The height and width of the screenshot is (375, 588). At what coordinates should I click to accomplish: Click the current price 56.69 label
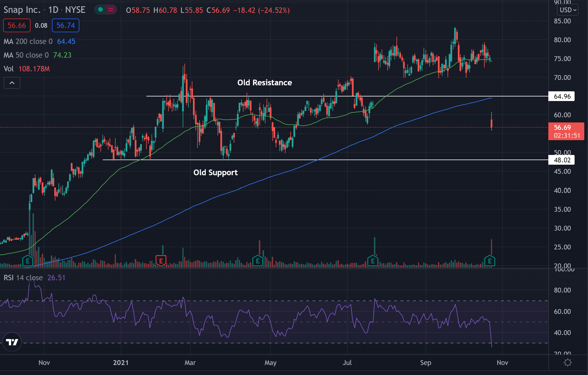pyautogui.click(x=566, y=131)
